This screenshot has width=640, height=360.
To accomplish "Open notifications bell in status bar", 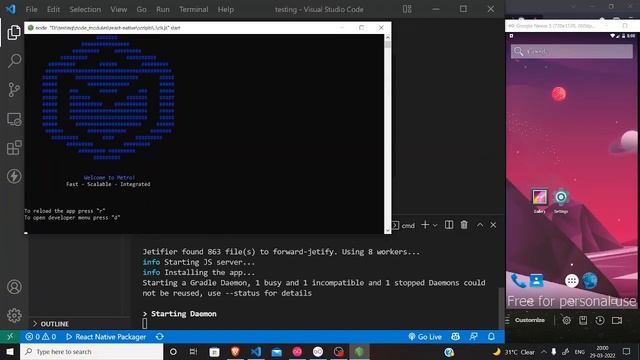I will point(491,337).
